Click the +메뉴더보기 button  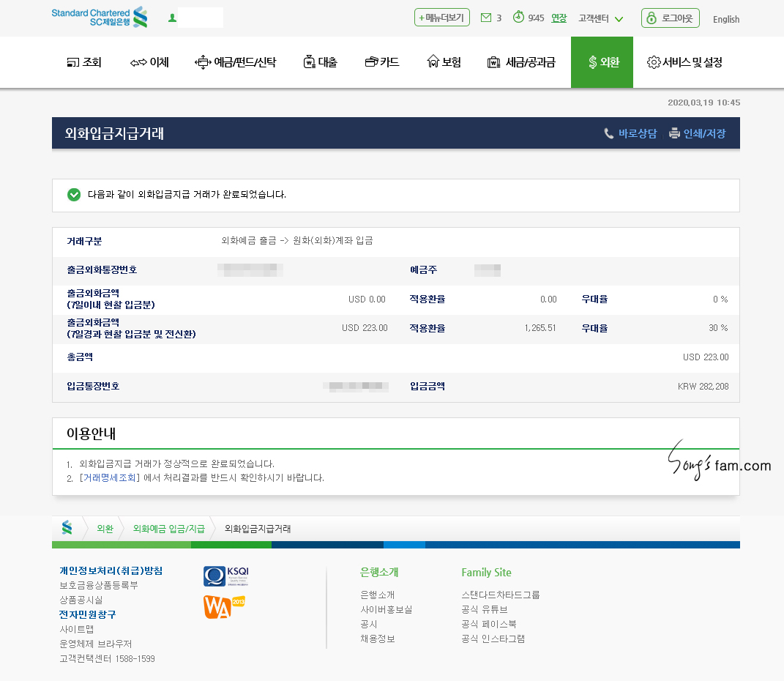click(442, 18)
